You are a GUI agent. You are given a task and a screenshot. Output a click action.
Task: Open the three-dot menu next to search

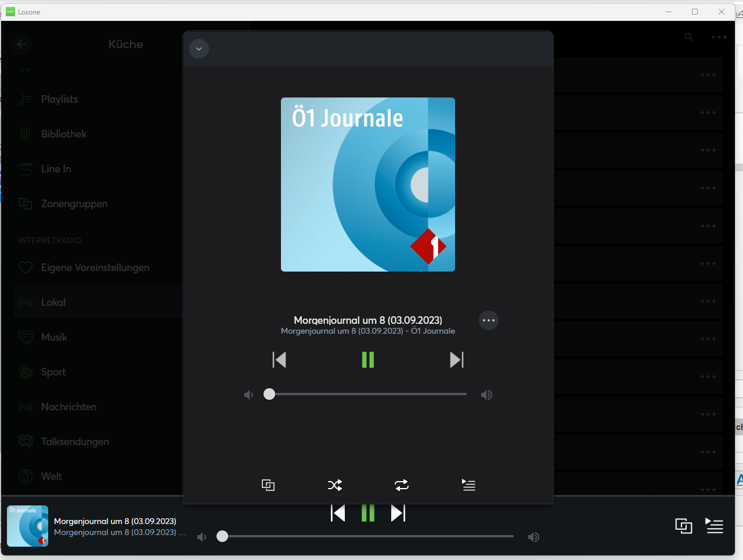719,37
